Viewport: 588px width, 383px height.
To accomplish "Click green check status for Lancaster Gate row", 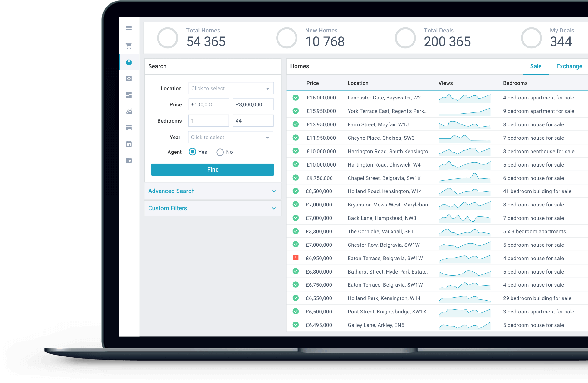I will (x=296, y=98).
